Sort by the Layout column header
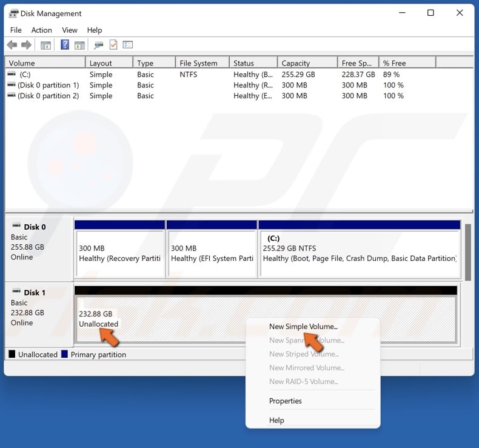 (109, 63)
